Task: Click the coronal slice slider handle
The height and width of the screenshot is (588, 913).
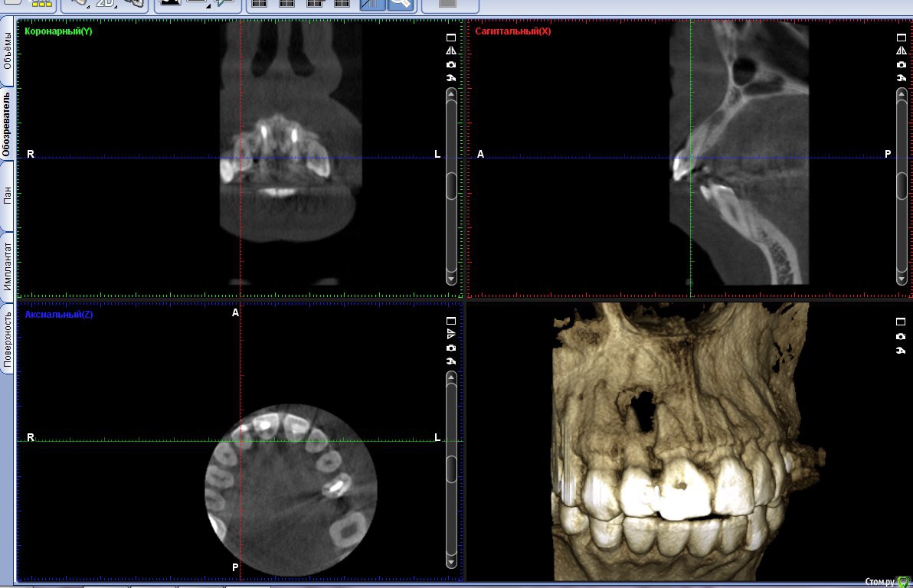Action: pyautogui.click(x=451, y=186)
